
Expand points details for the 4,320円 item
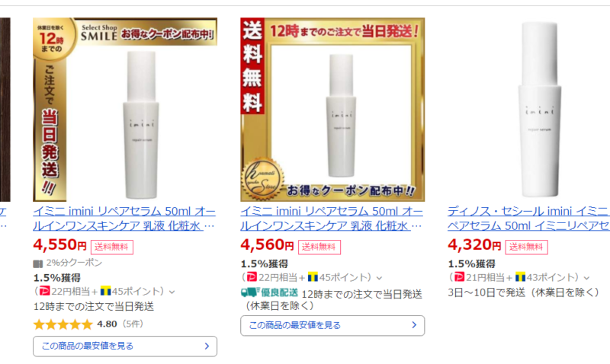pos(586,278)
